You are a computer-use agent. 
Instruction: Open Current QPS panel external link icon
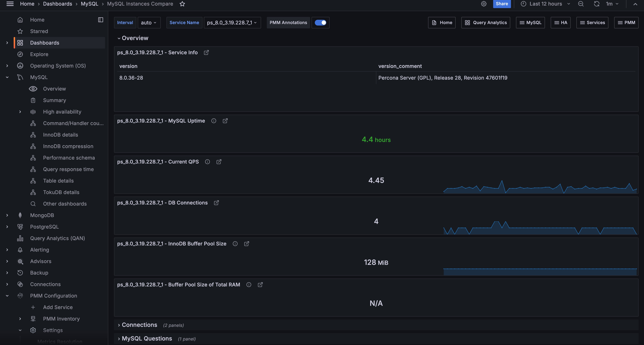click(219, 162)
